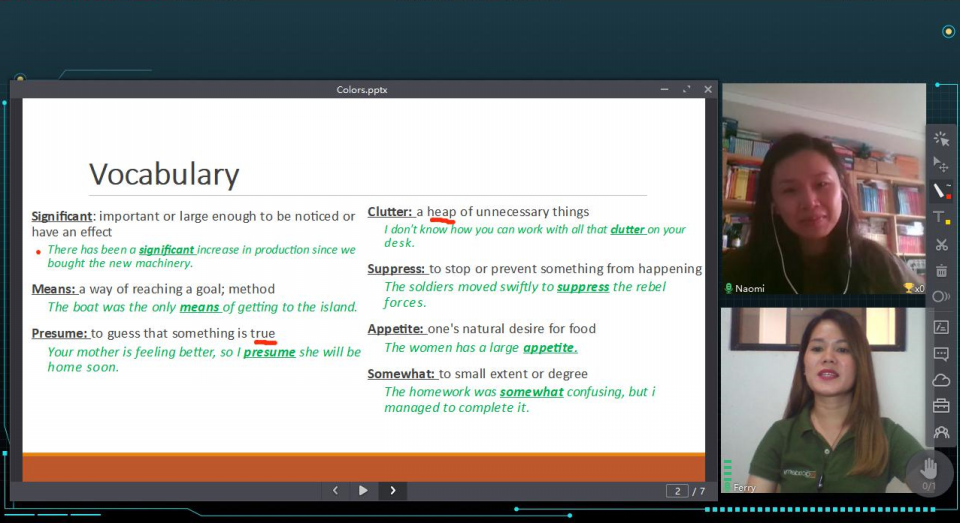Screen dimensions: 960x523
Task: Go to previous slide arrow
Action: click(x=336, y=491)
